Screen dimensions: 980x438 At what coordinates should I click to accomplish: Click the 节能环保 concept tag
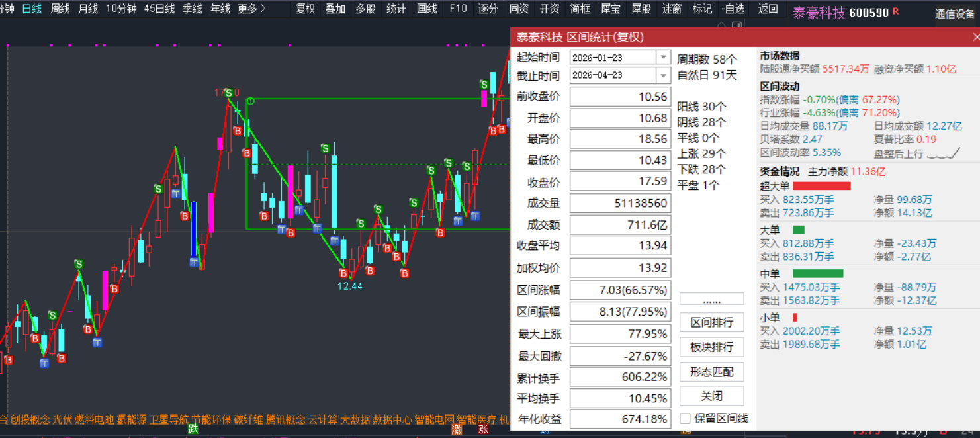pos(212,419)
